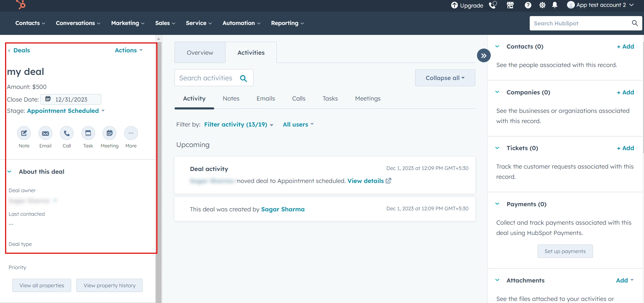
Task: Select the Activity sub-tab
Action: [x=194, y=98]
